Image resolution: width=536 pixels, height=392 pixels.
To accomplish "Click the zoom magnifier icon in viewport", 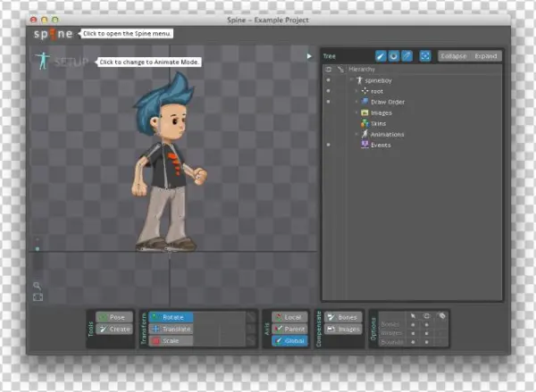I will click(38, 286).
